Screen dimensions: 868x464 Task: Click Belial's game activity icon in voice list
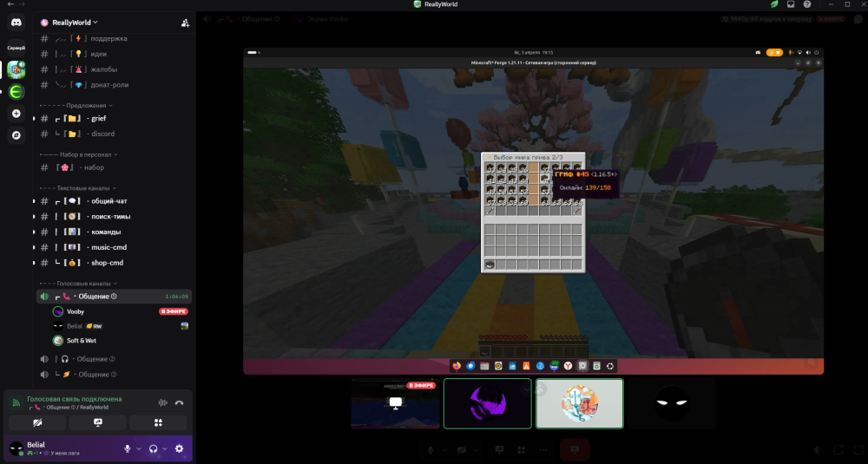click(184, 326)
